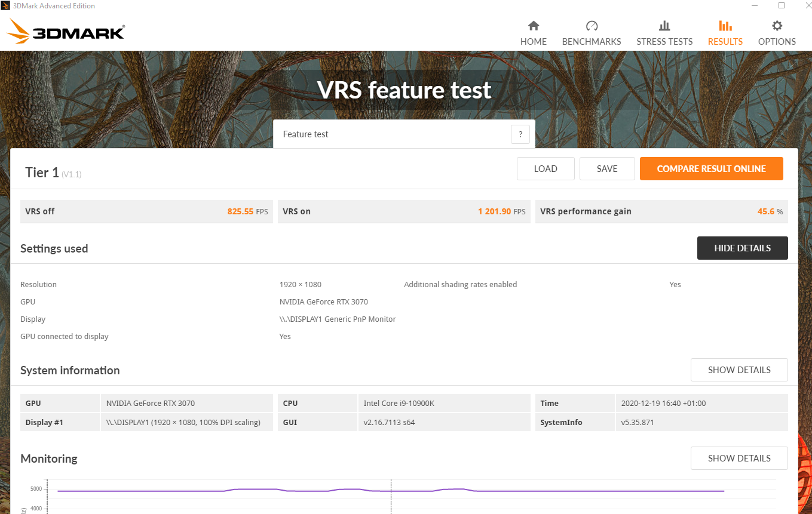The image size is (812, 514).
Task: Click the 3DMark logo
Action: 66,32
